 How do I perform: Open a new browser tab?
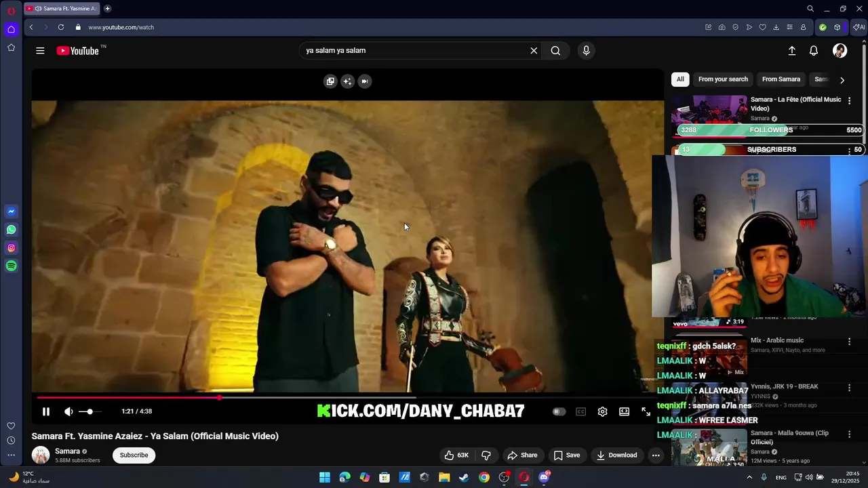[x=107, y=9]
